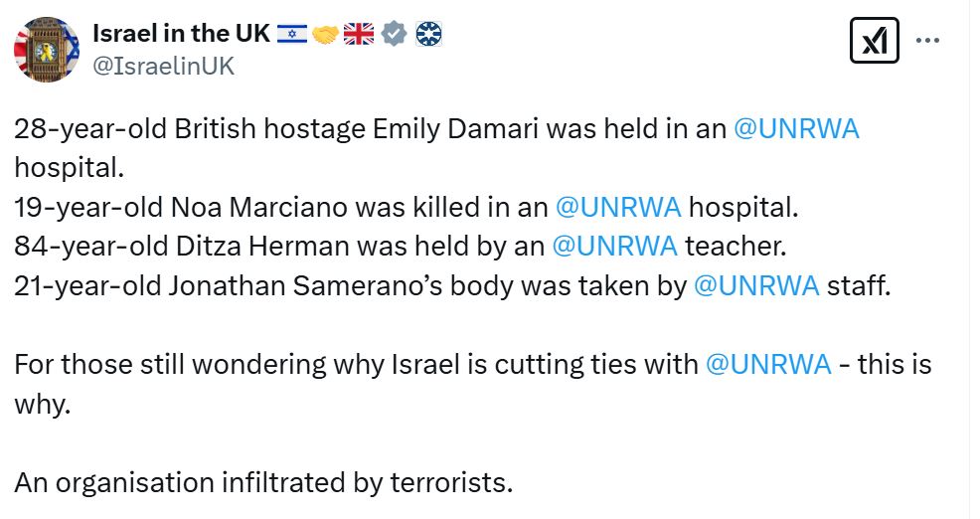Open the three-dot More options menu
980x519 pixels.
pyautogui.click(x=926, y=42)
